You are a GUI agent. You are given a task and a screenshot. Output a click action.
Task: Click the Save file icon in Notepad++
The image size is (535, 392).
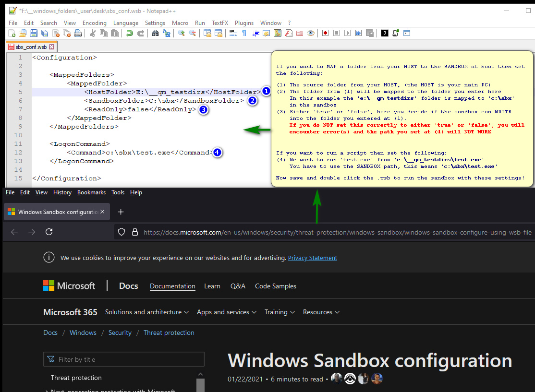pyautogui.click(x=34, y=33)
